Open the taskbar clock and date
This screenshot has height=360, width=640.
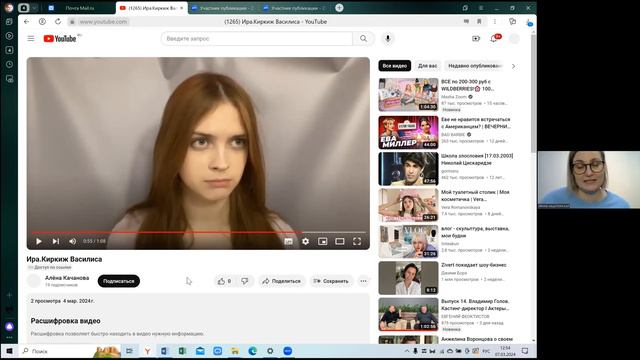pyautogui.click(x=505, y=351)
